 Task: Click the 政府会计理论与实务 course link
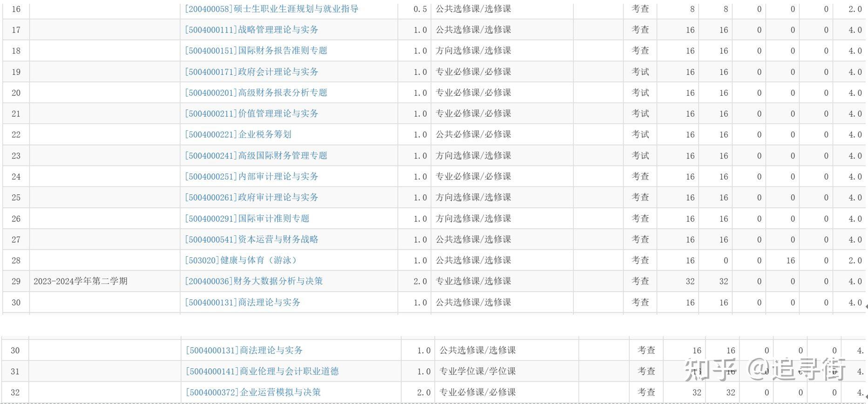[x=251, y=72]
